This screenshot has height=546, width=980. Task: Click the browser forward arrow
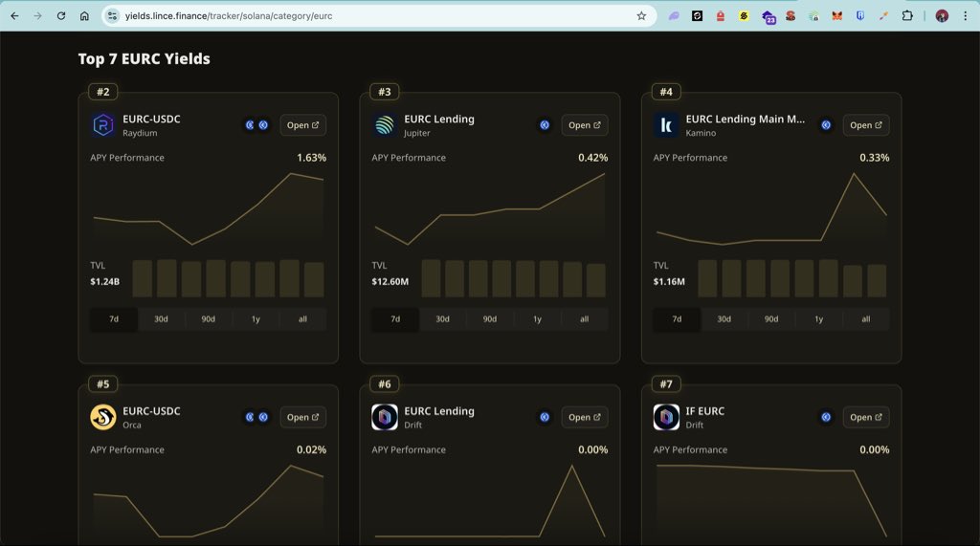click(37, 16)
